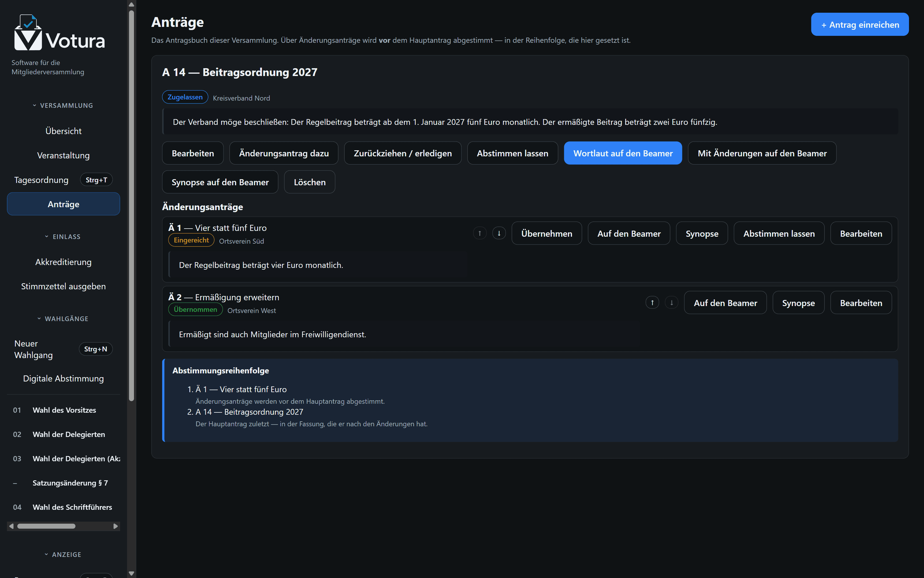This screenshot has height=578, width=924.
Task: Collapse the WAHLGÄNGE section
Action: (x=64, y=319)
